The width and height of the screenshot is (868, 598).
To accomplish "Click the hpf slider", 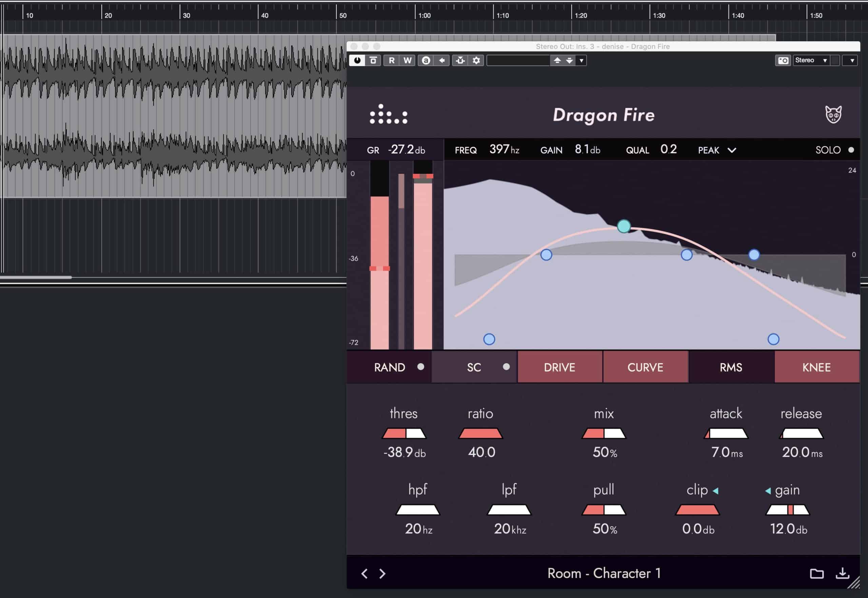I will (418, 510).
